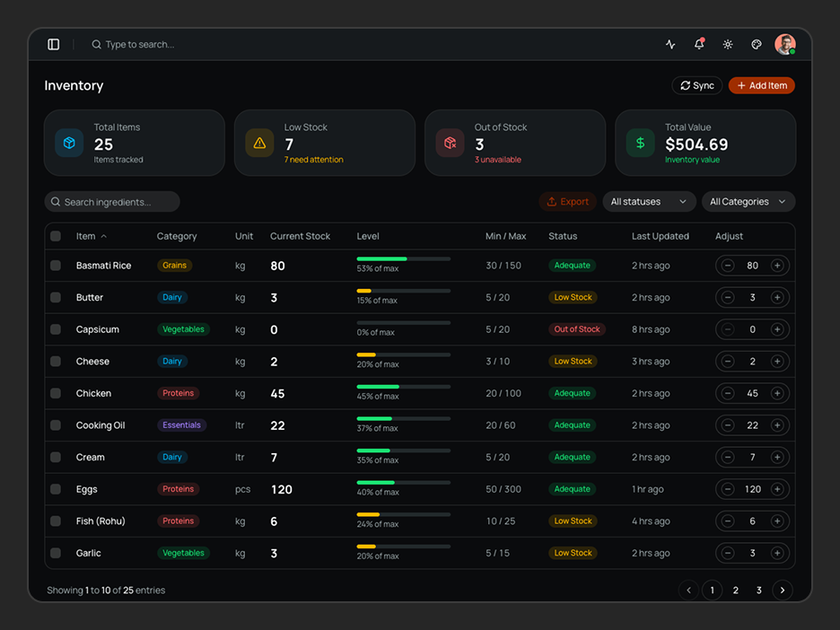Increase Capsicum stock with plus icon

tap(777, 329)
